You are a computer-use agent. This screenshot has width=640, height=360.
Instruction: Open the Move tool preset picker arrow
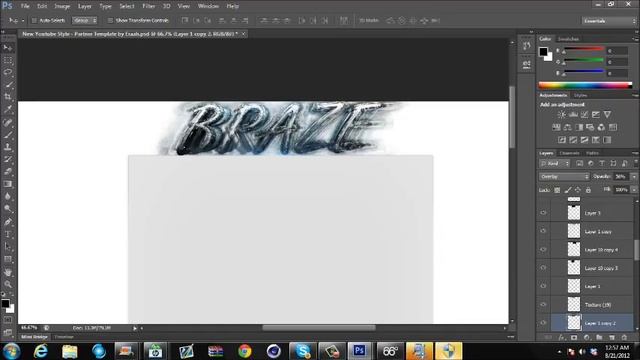[23, 20]
